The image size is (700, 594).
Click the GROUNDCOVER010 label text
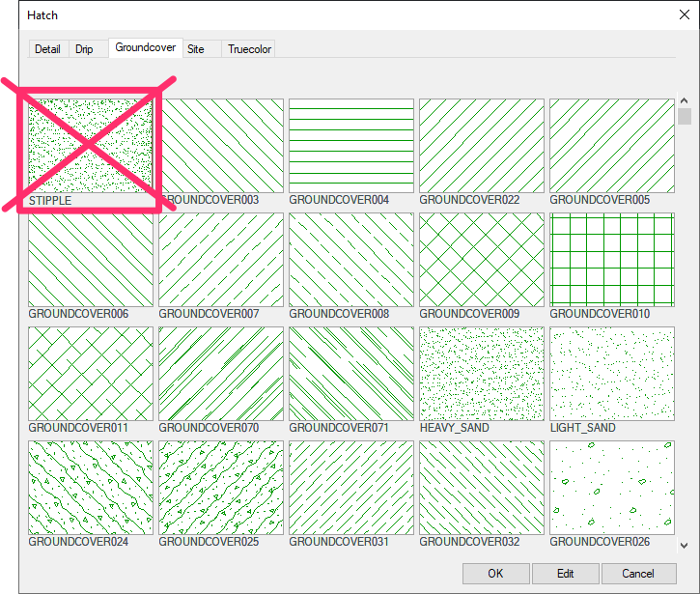tap(600, 314)
